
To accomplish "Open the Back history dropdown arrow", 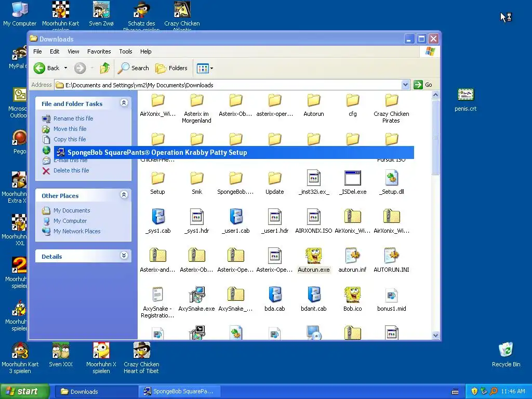I will 66,68.
